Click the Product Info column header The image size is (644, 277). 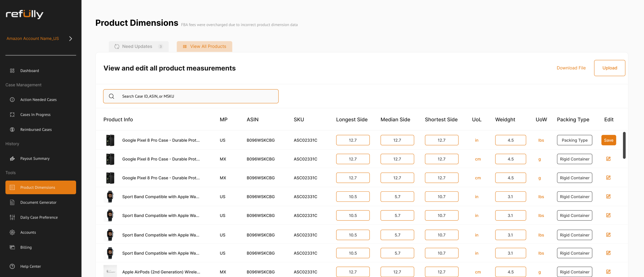[118, 119]
